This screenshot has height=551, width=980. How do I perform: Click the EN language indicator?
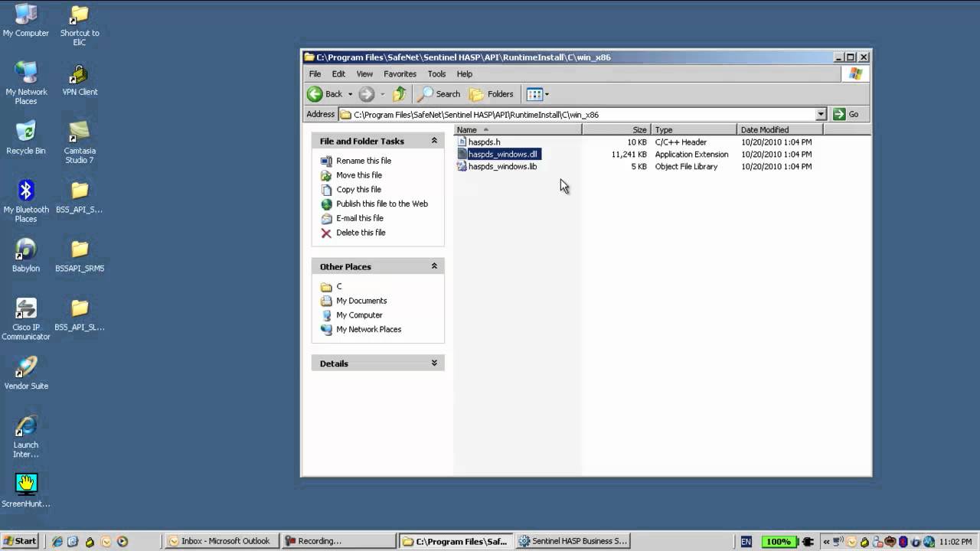click(x=746, y=542)
